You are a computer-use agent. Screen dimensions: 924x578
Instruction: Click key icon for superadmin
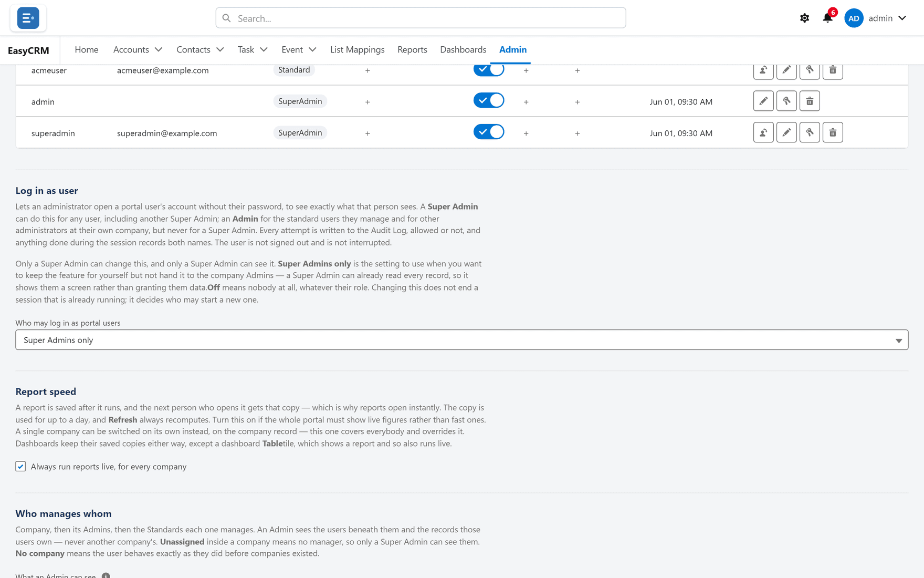[x=810, y=132]
